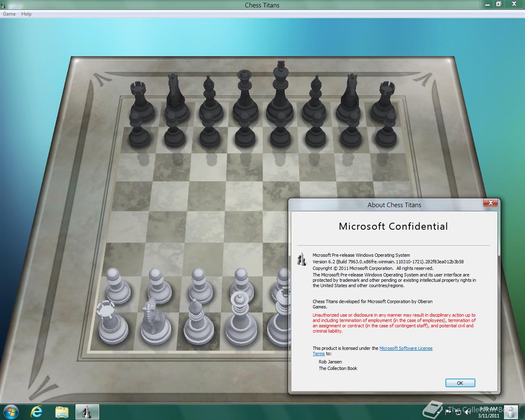Open the taskbar clock and date
The width and height of the screenshot is (525, 420).
coord(488,412)
